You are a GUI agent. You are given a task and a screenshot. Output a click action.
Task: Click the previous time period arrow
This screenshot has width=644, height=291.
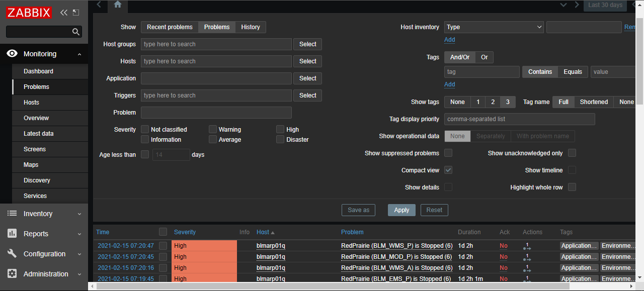click(x=99, y=5)
